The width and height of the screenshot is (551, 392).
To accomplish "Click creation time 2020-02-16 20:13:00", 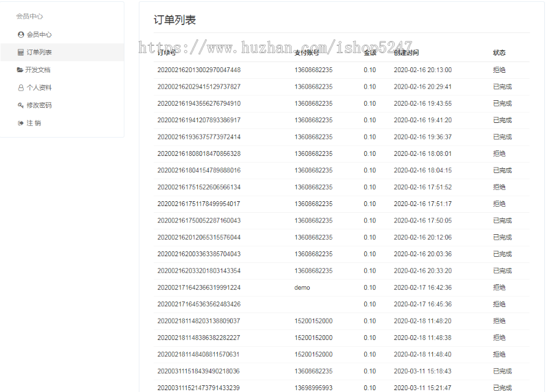I will [x=422, y=70].
